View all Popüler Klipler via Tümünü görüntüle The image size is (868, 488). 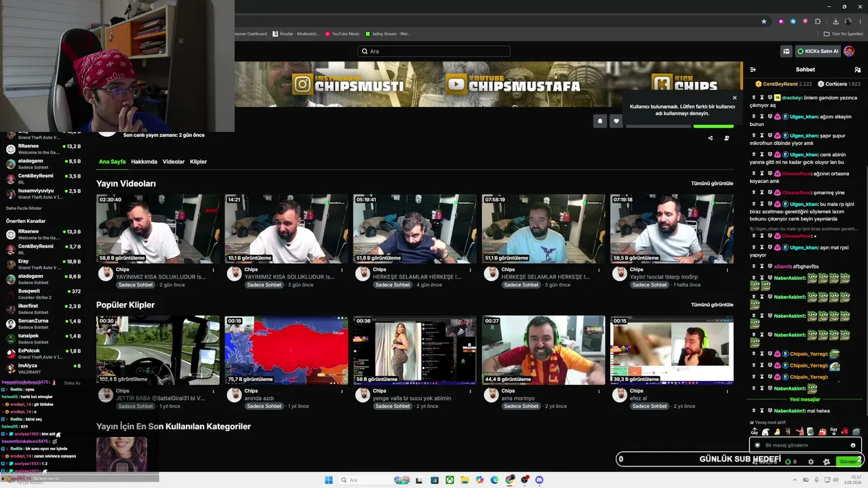coord(712,305)
